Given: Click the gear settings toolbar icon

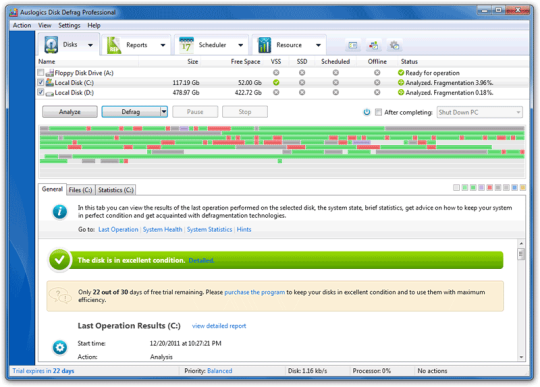Looking at the screenshot, I should pyautogui.click(x=394, y=45).
